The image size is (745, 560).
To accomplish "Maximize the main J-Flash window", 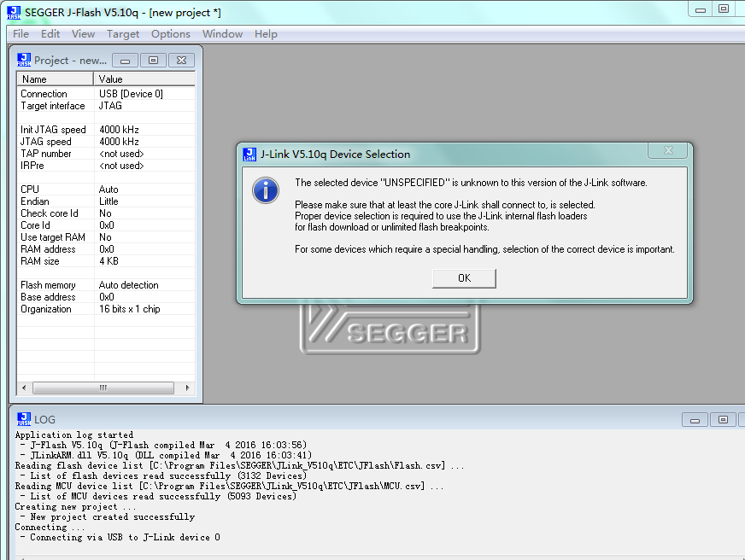I will coord(723,9).
